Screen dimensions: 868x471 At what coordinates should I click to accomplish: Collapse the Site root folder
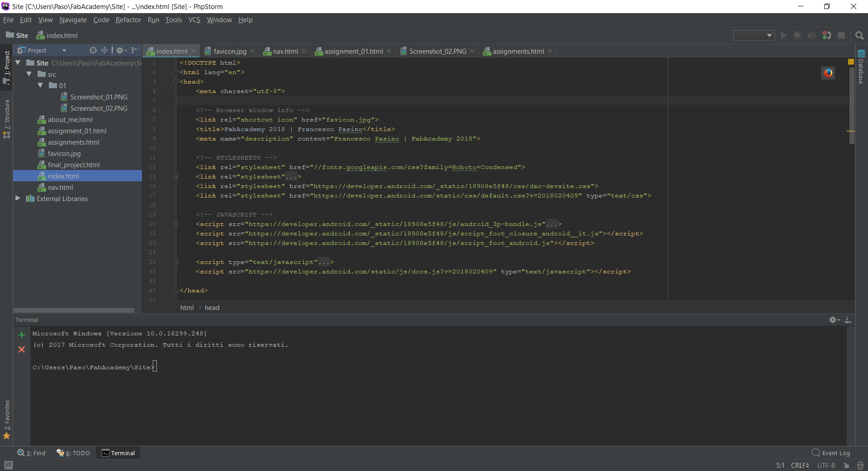[x=18, y=63]
